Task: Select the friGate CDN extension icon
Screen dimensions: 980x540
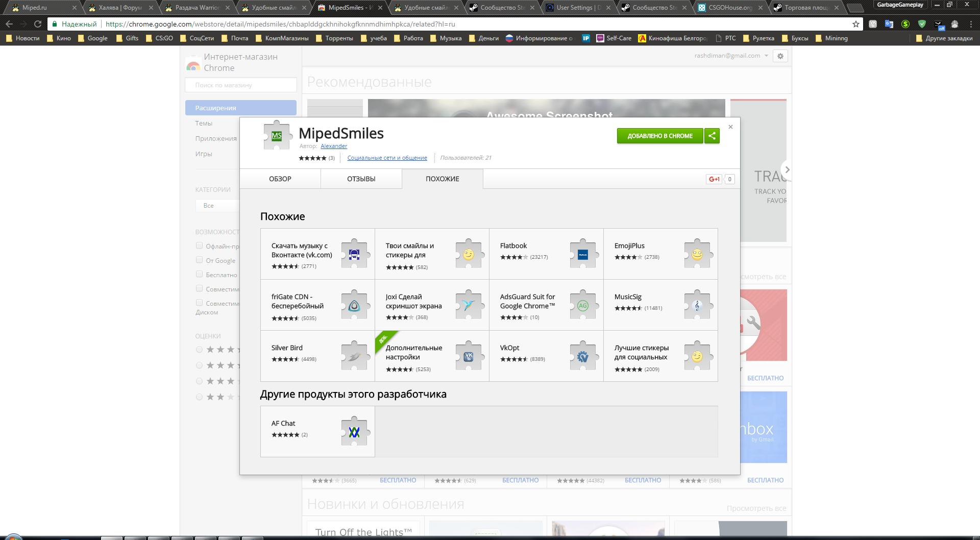Action: [355, 305]
